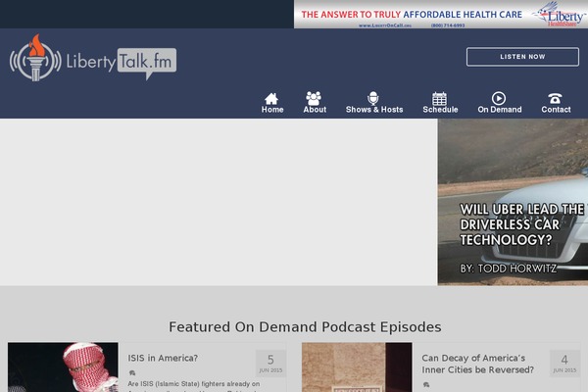Click the Schedule calendar icon
588x392 pixels.
439,98
